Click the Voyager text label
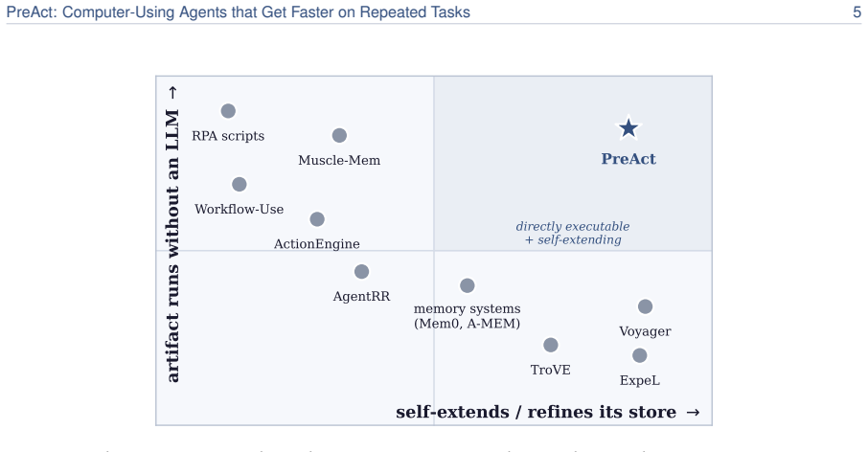Image resolution: width=868 pixels, height=452 pixels. tap(645, 331)
